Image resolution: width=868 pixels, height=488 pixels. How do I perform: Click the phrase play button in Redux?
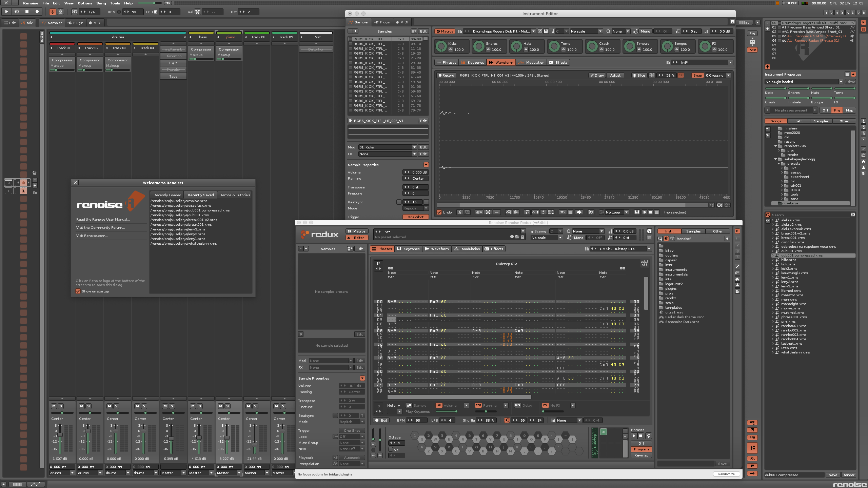click(x=634, y=436)
